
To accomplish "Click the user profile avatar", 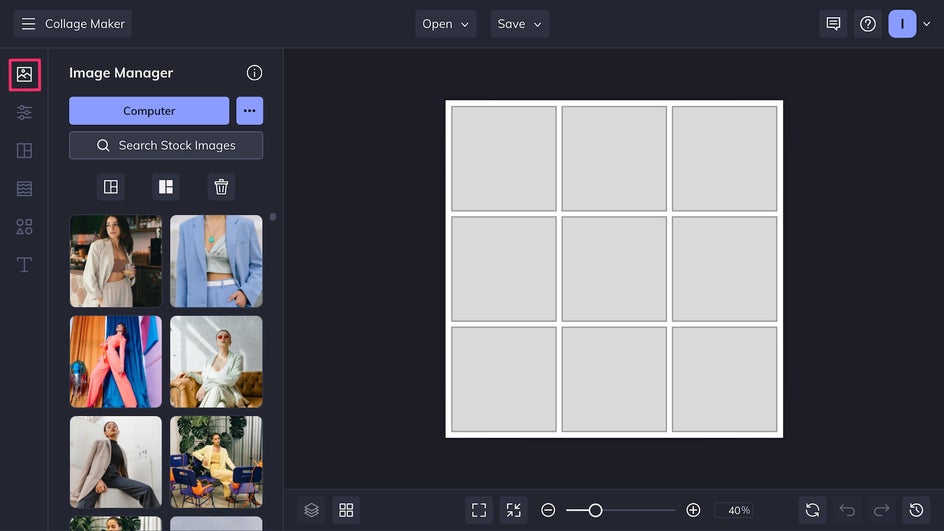I will [902, 24].
